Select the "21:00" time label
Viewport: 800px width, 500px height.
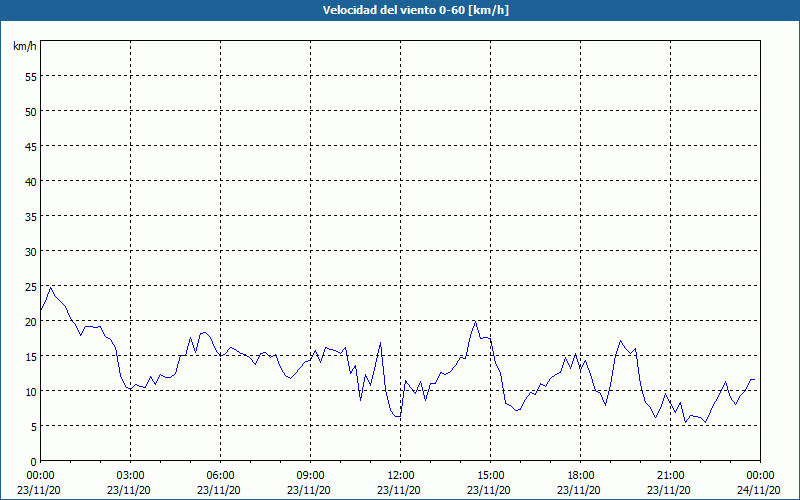point(670,476)
